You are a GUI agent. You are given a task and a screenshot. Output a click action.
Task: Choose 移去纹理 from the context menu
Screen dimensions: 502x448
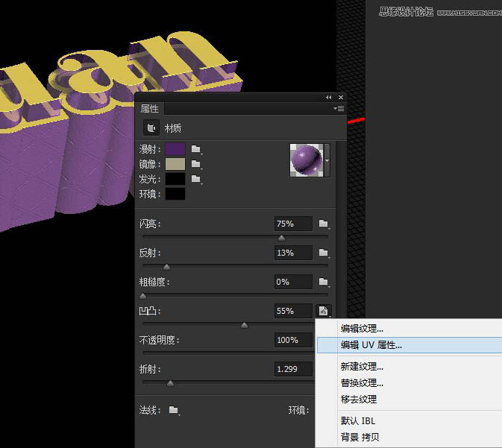pos(410,400)
